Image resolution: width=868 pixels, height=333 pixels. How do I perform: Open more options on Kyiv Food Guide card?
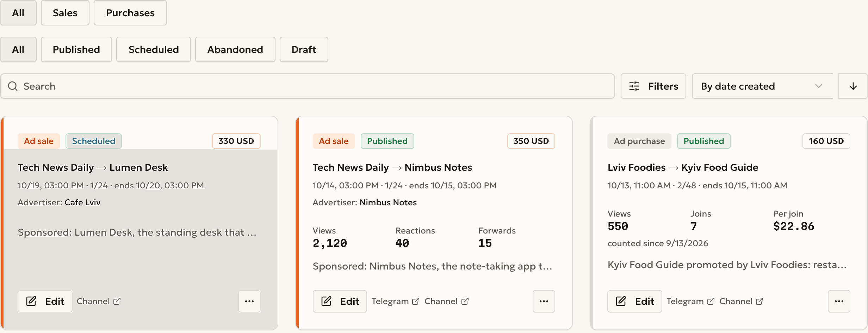[x=839, y=301]
